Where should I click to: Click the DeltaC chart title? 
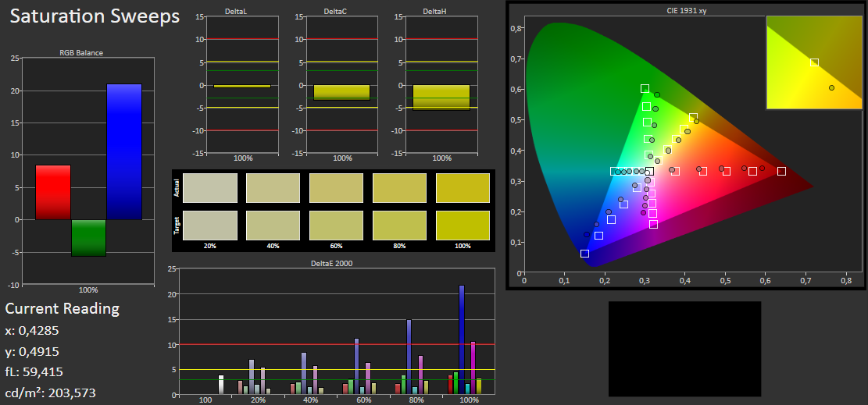(x=336, y=11)
